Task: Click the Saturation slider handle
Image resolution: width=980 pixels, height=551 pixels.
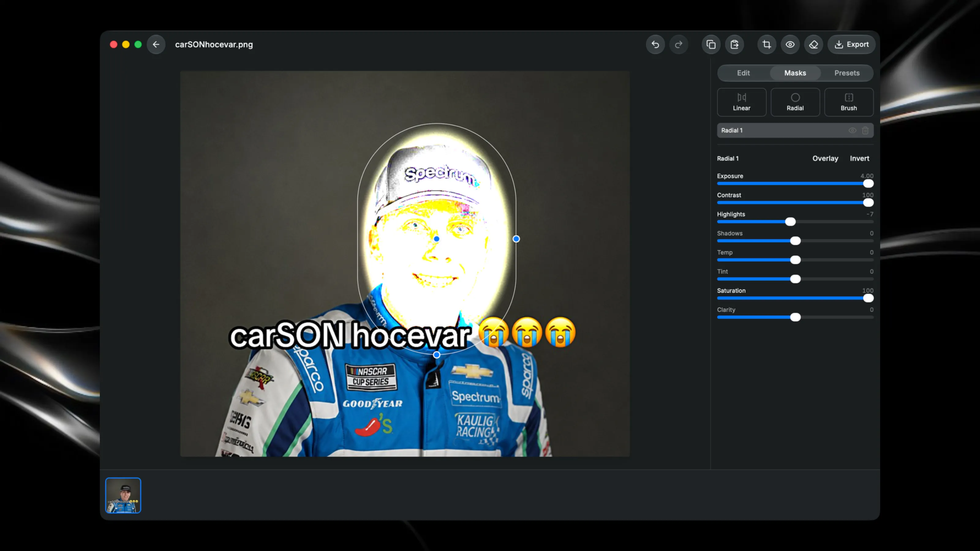Action: pyautogui.click(x=868, y=298)
